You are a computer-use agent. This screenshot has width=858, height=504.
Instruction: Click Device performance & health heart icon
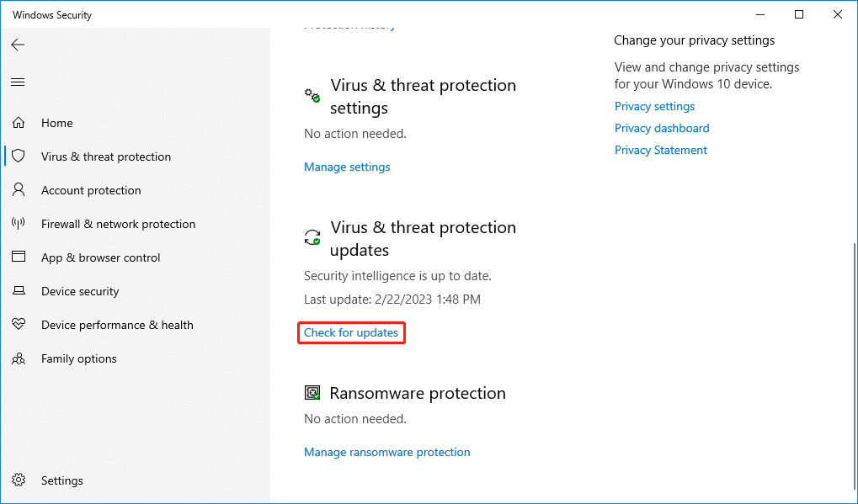[x=19, y=324]
